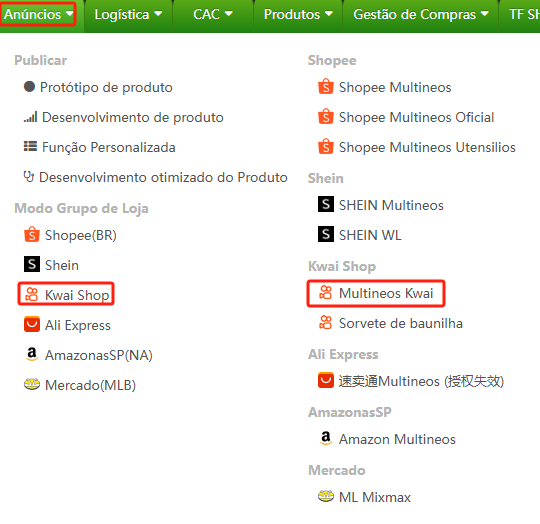The image size is (540, 524).
Task: Expand the Logística dropdown arrow
Action: 158,14
